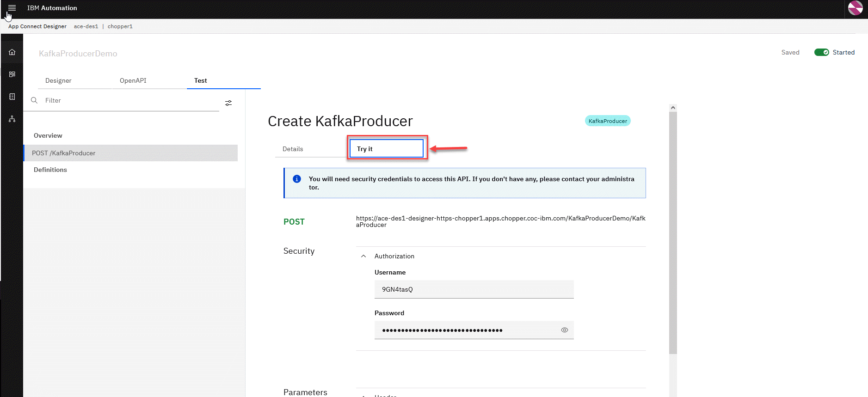
Task: Collapse the Authorization section
Action: tap(363, 256)
